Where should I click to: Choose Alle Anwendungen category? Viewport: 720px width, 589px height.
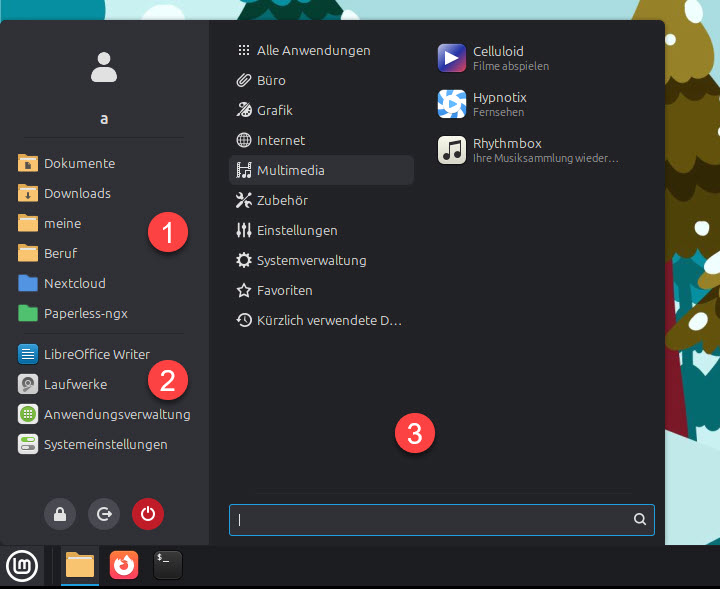[x=313, y=50]
